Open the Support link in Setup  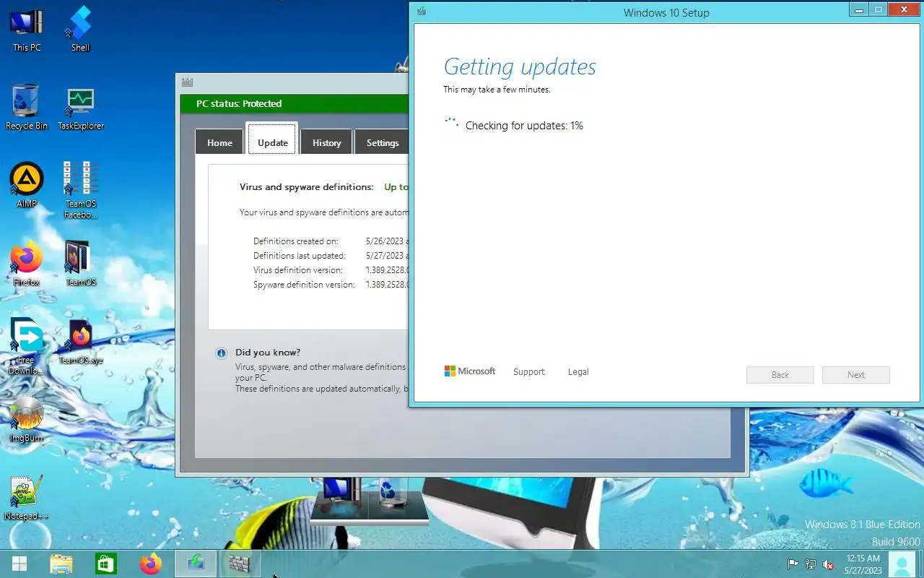click(529, 371)
